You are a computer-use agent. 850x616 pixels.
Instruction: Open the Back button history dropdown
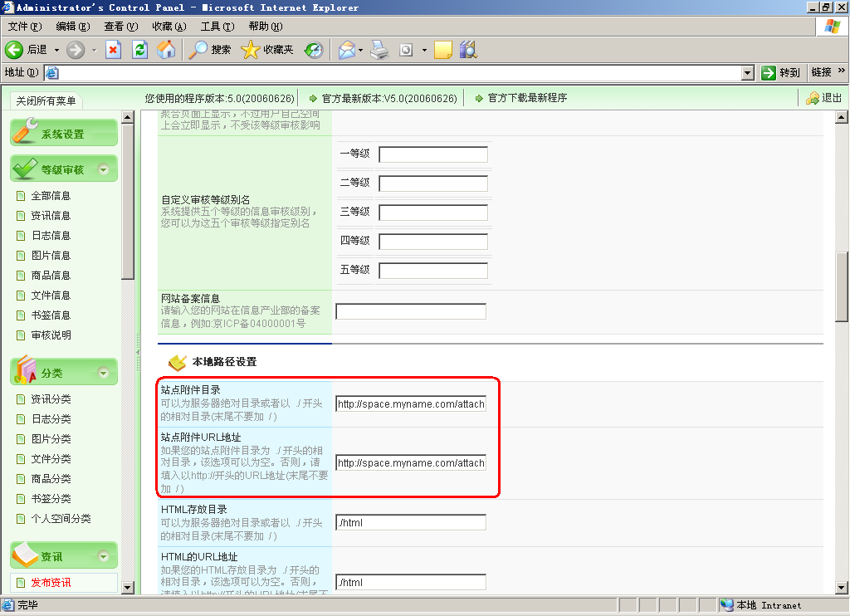[x=56, y=51]
